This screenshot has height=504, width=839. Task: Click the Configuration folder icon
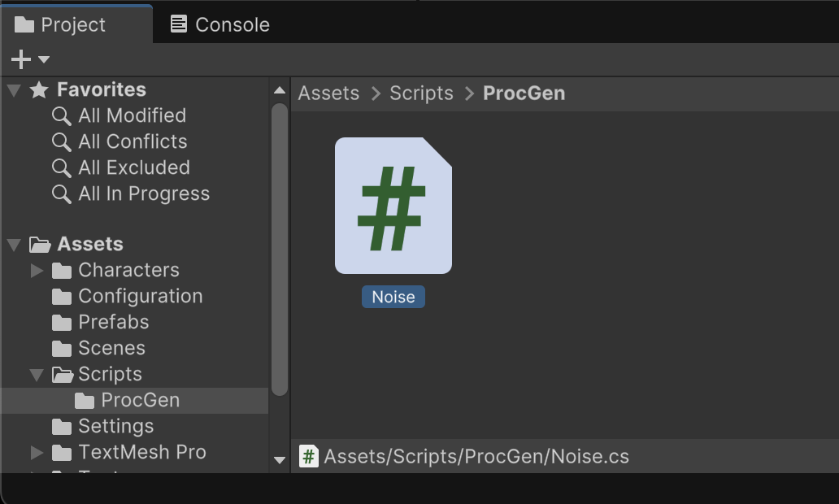pyautogui.click(x=62, y=296)
